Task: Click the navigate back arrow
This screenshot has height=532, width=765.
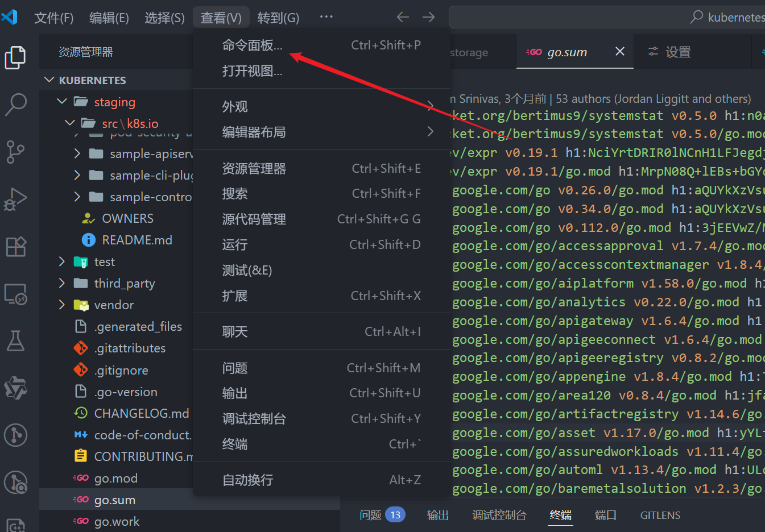Action: point(403,17)
